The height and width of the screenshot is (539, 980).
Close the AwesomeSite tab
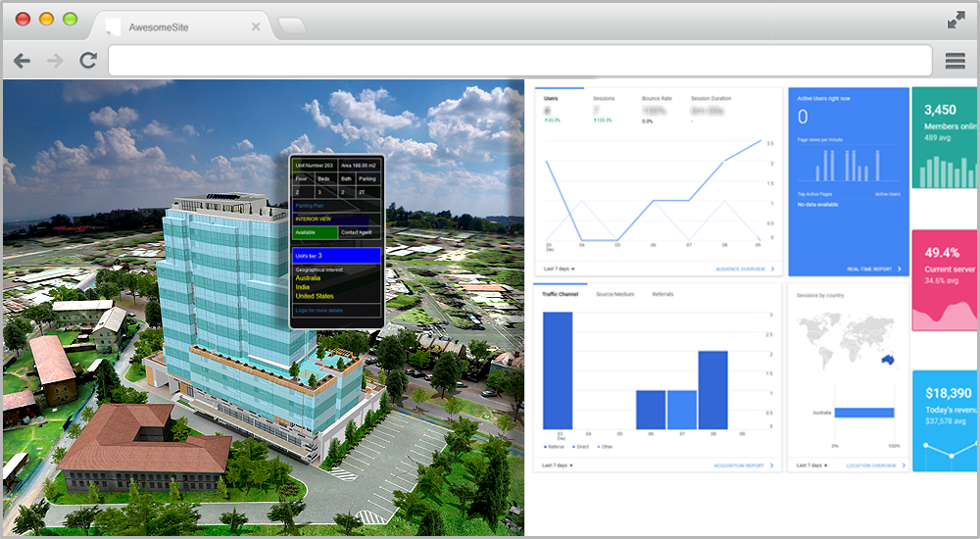click(256, 26)
